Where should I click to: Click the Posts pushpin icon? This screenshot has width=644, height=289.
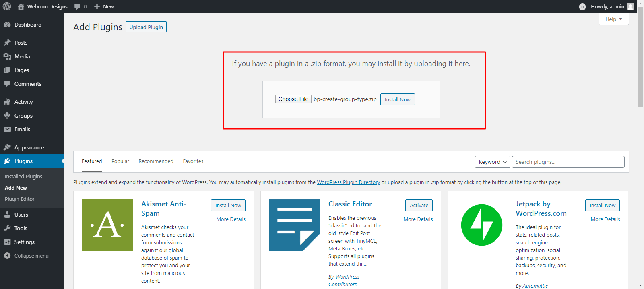(x=7, y=43)
